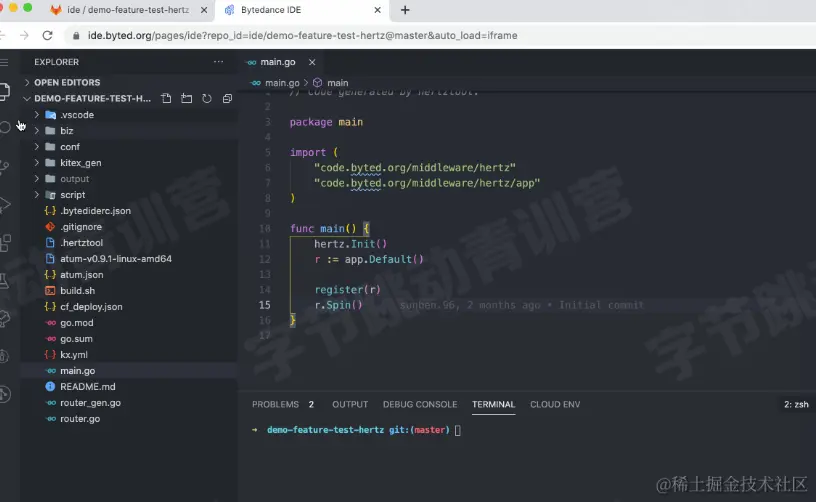
Task: Open the Search view in activity bar
Action: pyautogui.click(x=5, y=127)
